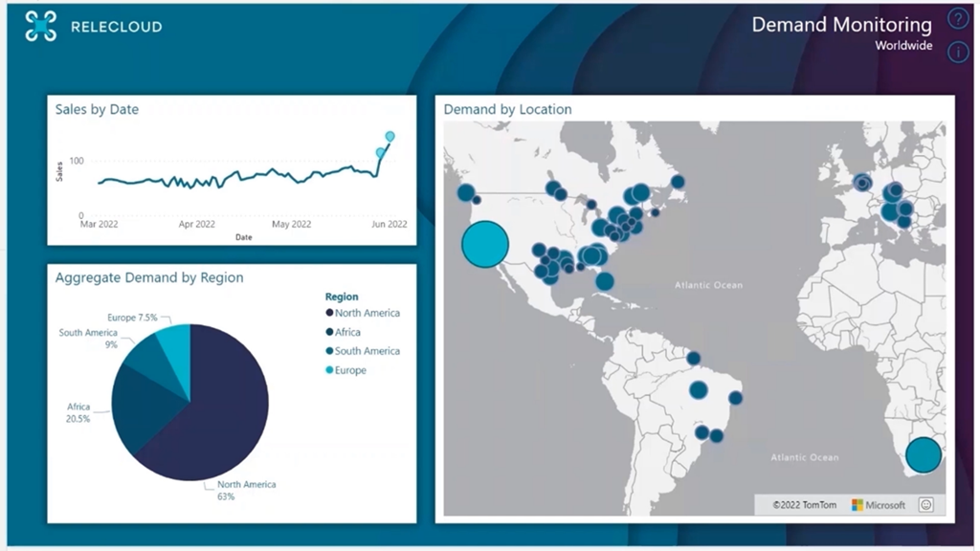The image size is (980, 551).
Task: Click the smiley feedback icon on map
Action: click(x=925, y=505)
